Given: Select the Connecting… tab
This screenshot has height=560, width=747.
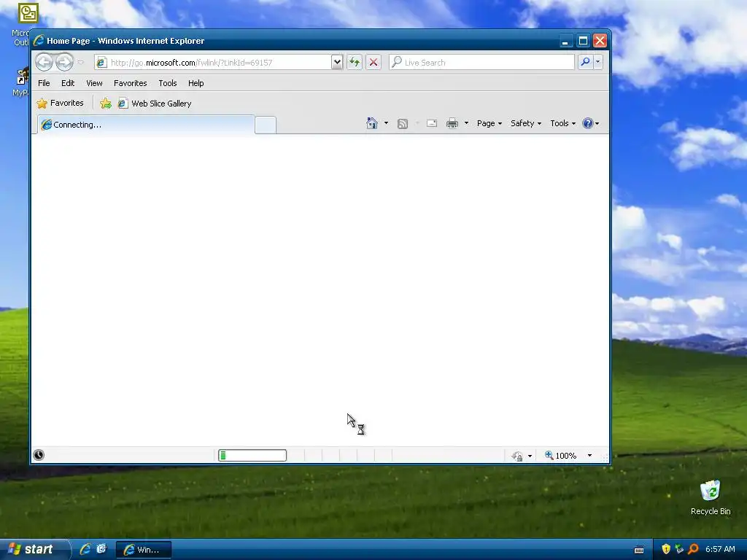Looking at the screenshot, I should pyautogui.click(x=146, y=125).
